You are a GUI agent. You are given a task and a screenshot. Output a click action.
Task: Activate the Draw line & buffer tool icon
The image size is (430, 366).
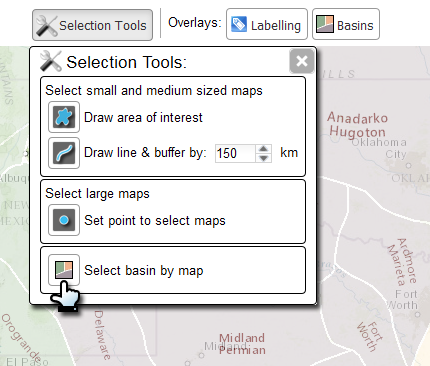point(64,153)
